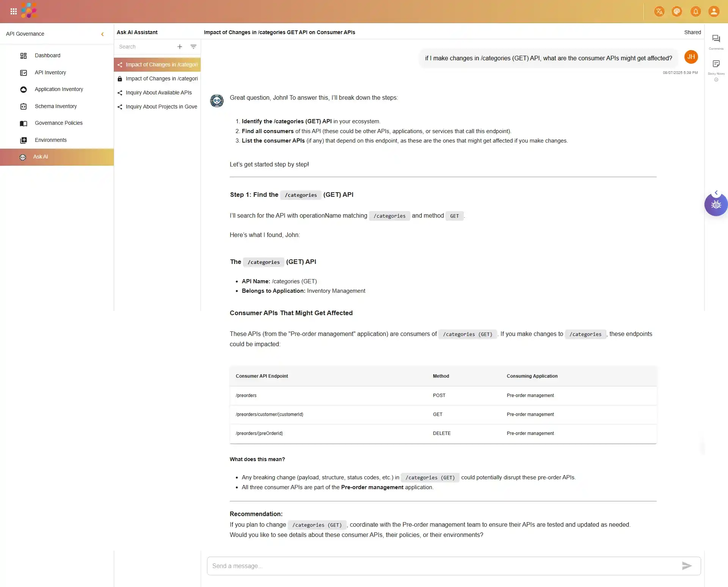Open Inquiry About Available APIs chat
728x587 pixels.
pyautogui.click(x=158, y=93)
